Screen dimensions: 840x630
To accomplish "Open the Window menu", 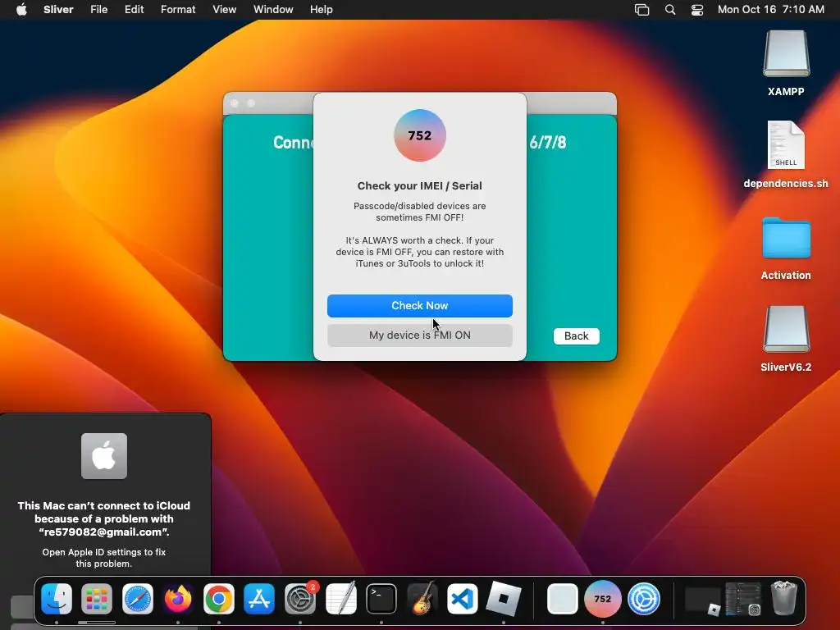I will pos(273,10).
